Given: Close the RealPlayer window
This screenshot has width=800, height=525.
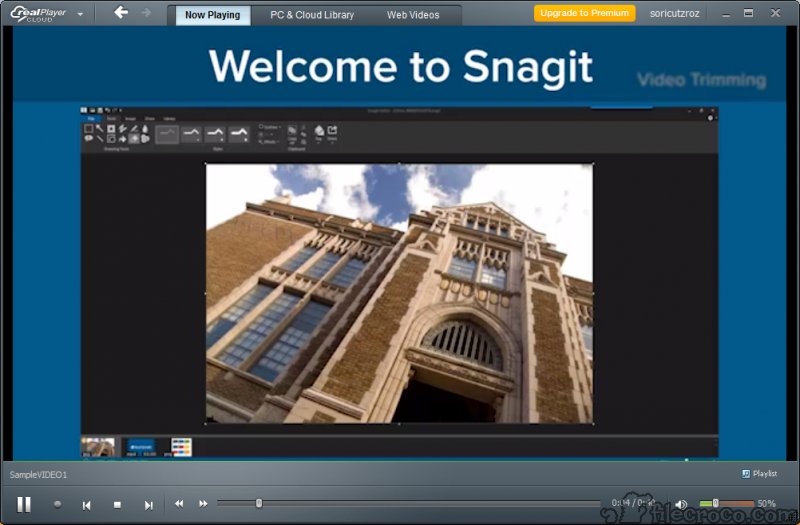Looking at the screenshot, I should pos(776,13).
